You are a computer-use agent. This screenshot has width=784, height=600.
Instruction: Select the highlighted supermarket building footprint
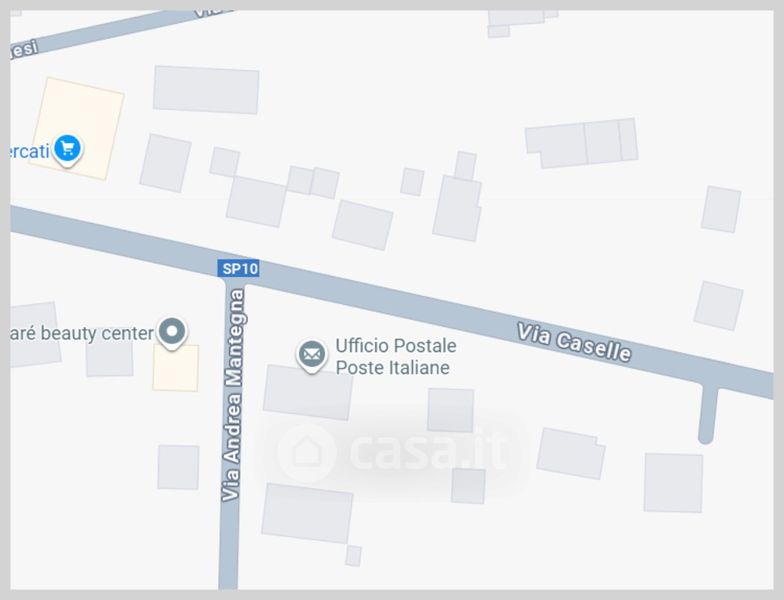(77, 128)
